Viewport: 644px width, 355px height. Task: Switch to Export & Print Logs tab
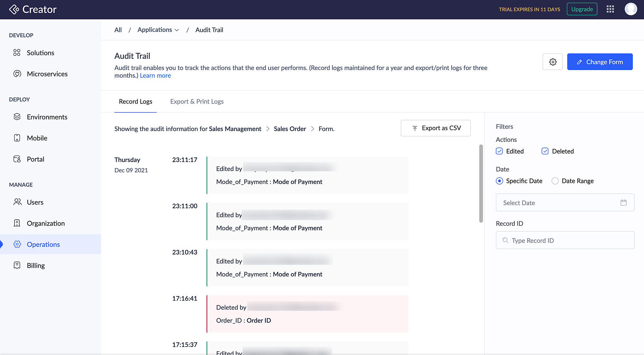[197, 101]
